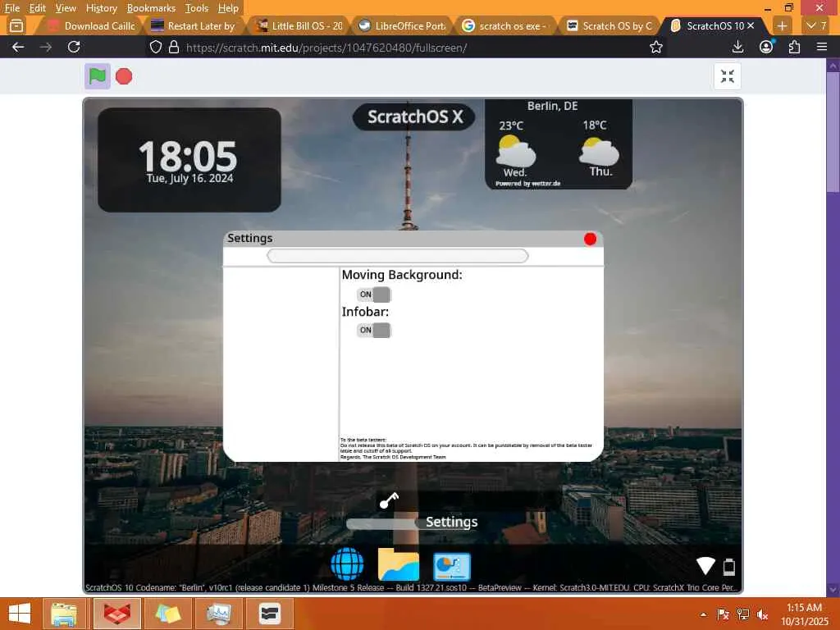840x630 pixels.
Task: Open the Edit menu
Action: click(38, 8)
